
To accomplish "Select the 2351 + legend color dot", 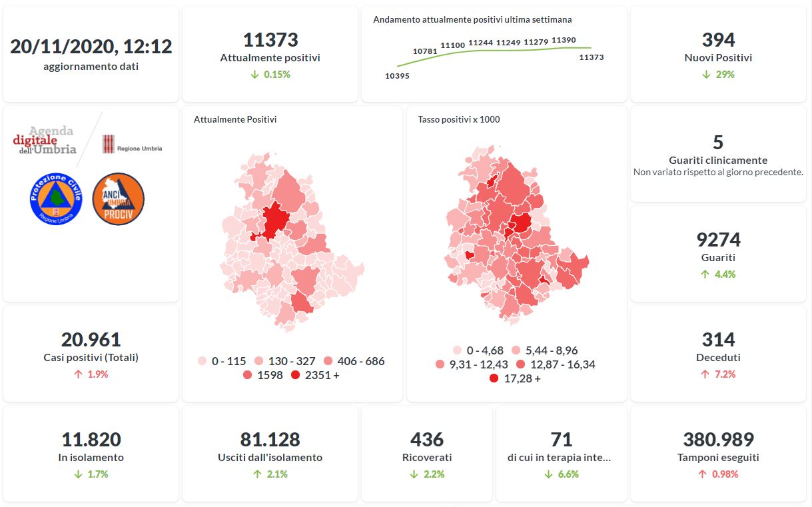I will tap(295, 375).
